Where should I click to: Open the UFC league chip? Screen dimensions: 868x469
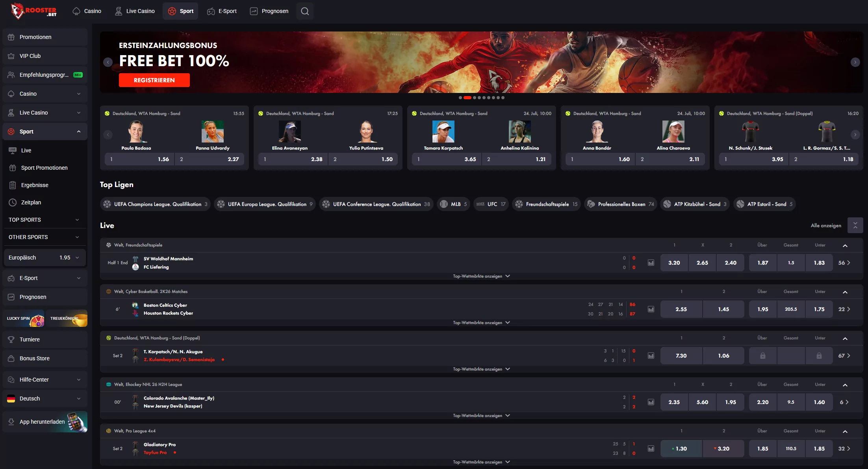click(491, 204)
